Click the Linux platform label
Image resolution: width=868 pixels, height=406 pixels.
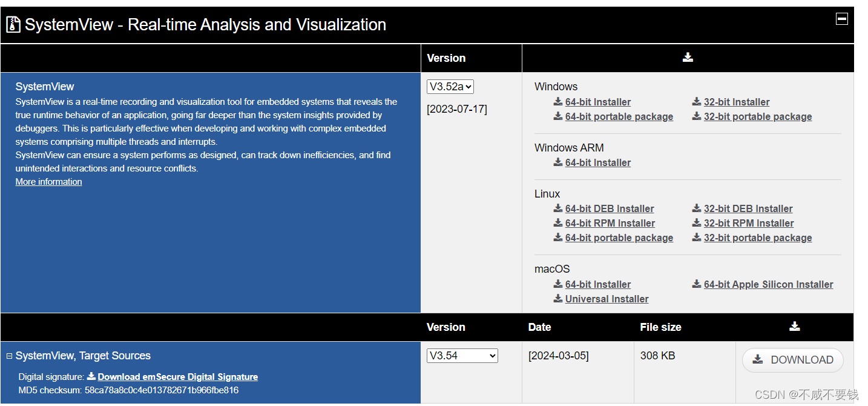tap(547, 194)
